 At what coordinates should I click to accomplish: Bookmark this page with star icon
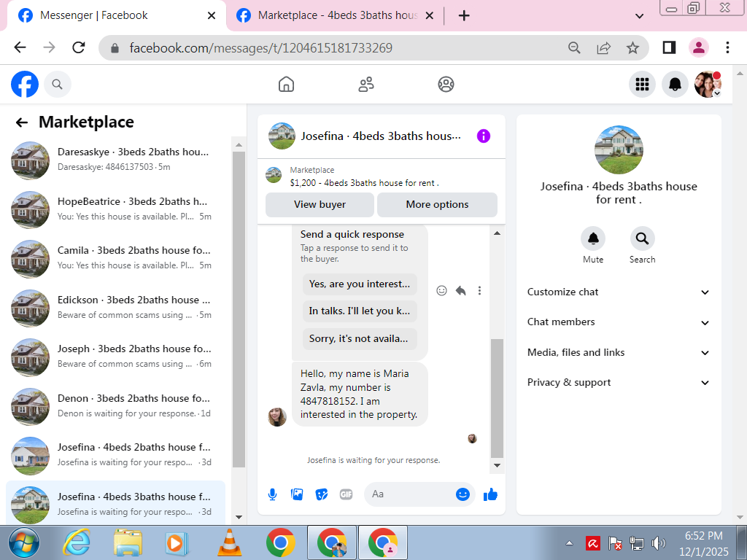tap(632, 47)
